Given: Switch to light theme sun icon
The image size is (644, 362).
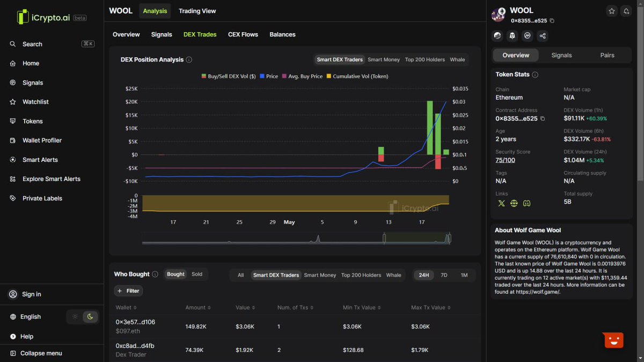Looking at the screenshot, I should click(x=75, y=316).
